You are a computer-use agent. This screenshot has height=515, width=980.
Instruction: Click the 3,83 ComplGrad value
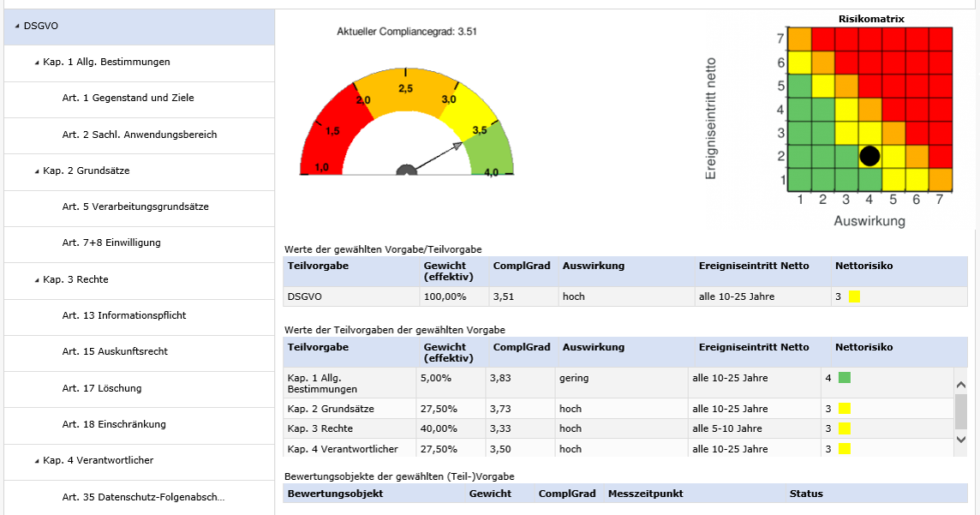[500, 378]
